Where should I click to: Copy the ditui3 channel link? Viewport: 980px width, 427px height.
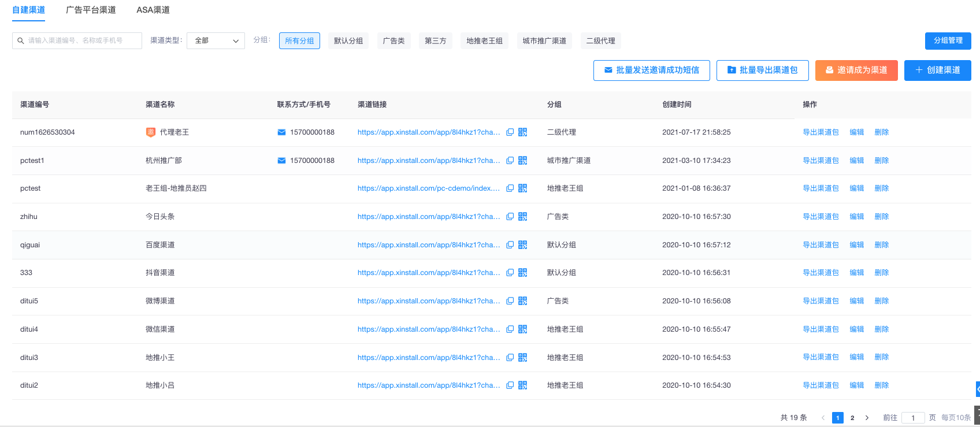[x=510, y=358]
